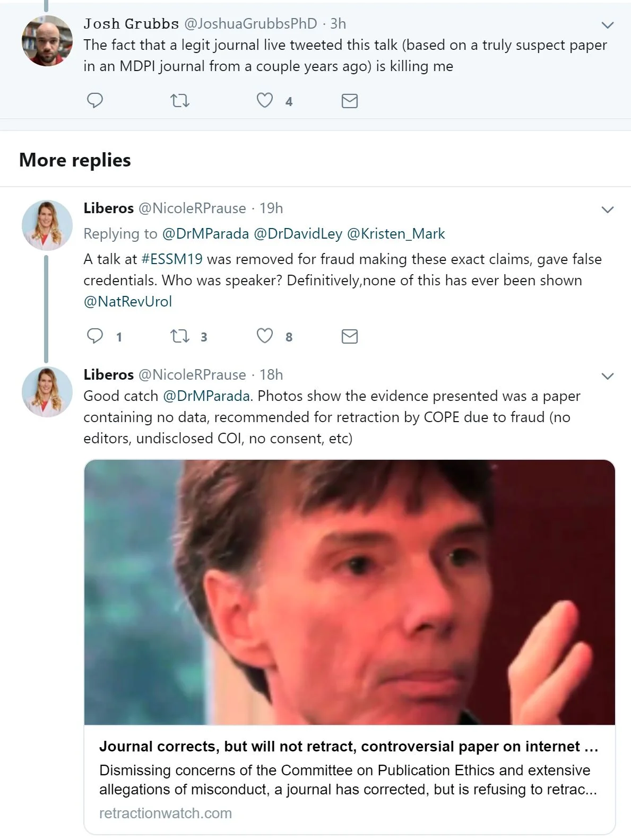Follow the #ESSM19 hashtag link
631x840 pixels.
pyautogui.click(x=172, y=259)
